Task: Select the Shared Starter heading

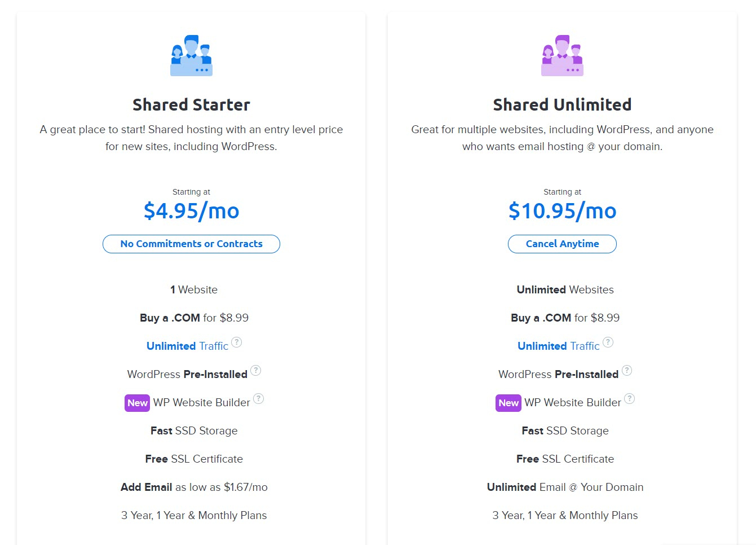Action: pos(191,105)
